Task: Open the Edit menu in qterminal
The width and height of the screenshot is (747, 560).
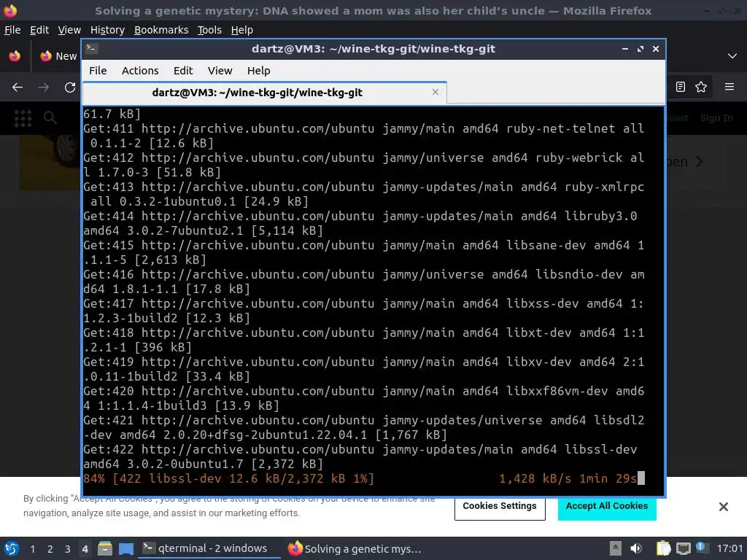Action: (183, 71)
